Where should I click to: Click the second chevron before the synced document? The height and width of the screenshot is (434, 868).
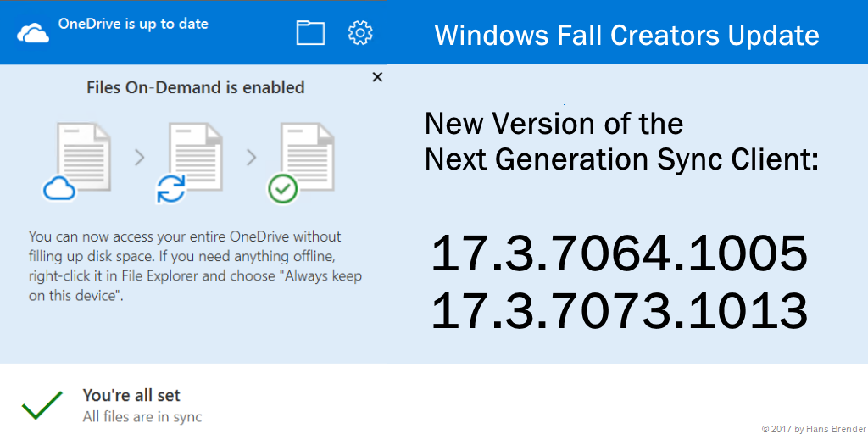click(x=251, y=158)
